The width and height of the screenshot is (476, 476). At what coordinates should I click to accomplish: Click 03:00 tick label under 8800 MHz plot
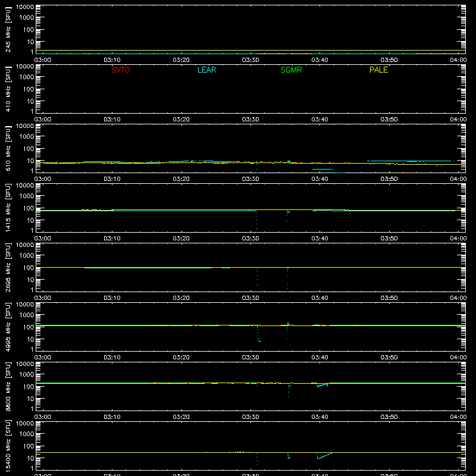click(x=43, y=417)
